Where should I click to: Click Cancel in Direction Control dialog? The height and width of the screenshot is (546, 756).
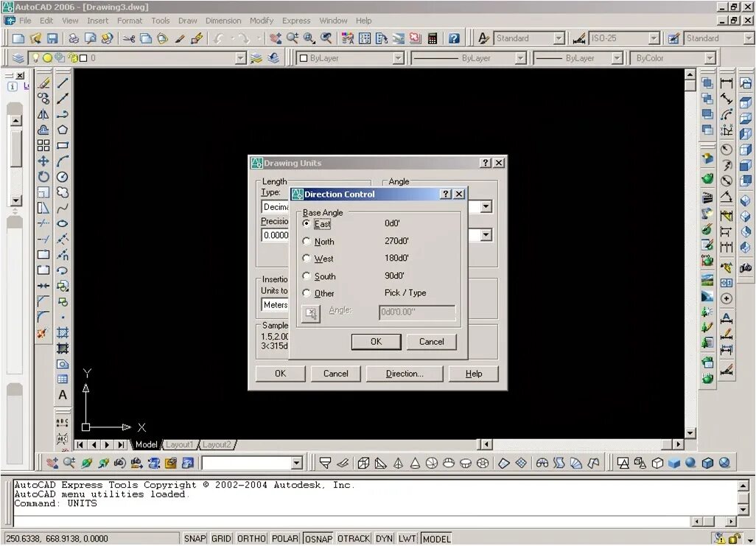[431, 341]
